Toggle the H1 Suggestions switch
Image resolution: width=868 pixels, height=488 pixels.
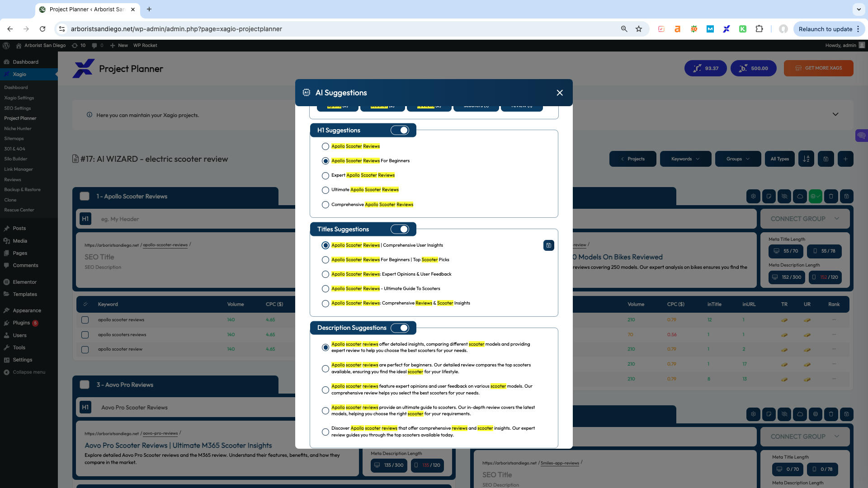click(x=400, y=130)
